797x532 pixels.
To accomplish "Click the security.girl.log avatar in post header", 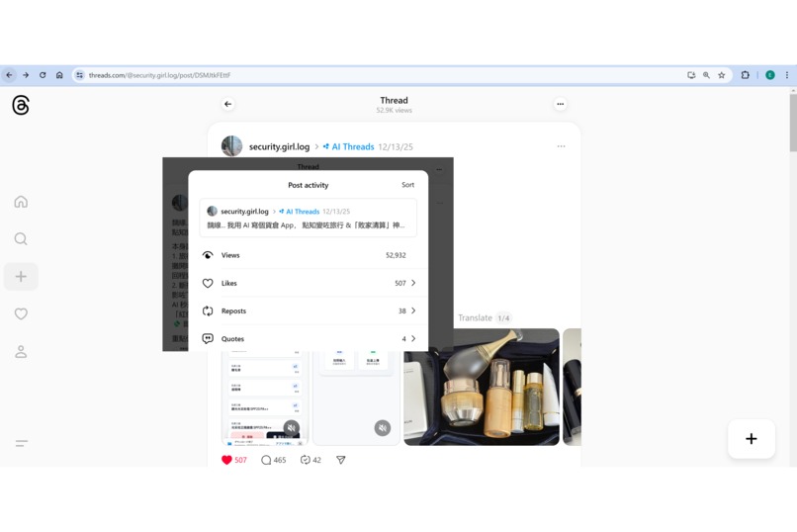I will [x=231, y=145].
